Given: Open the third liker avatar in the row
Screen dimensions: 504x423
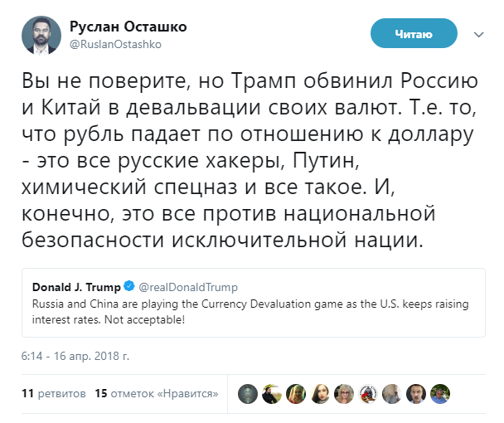Looking at the screenshot, I should pyautogui.click(x=296, y=394).
